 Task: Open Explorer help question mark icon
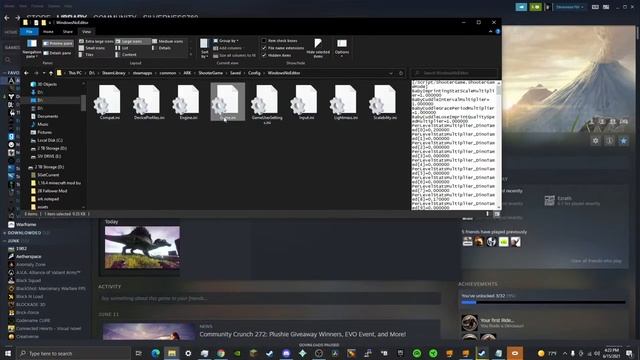[498, 31]
